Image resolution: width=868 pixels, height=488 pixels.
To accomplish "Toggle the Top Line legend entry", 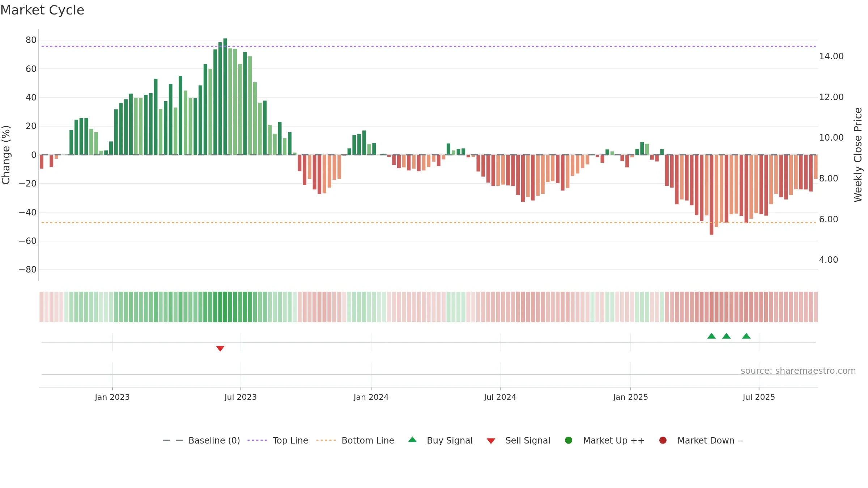I will click(x=278, y=440).
